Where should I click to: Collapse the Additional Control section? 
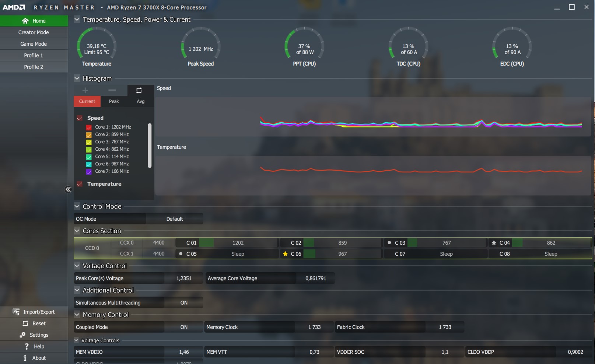point(77,290)
